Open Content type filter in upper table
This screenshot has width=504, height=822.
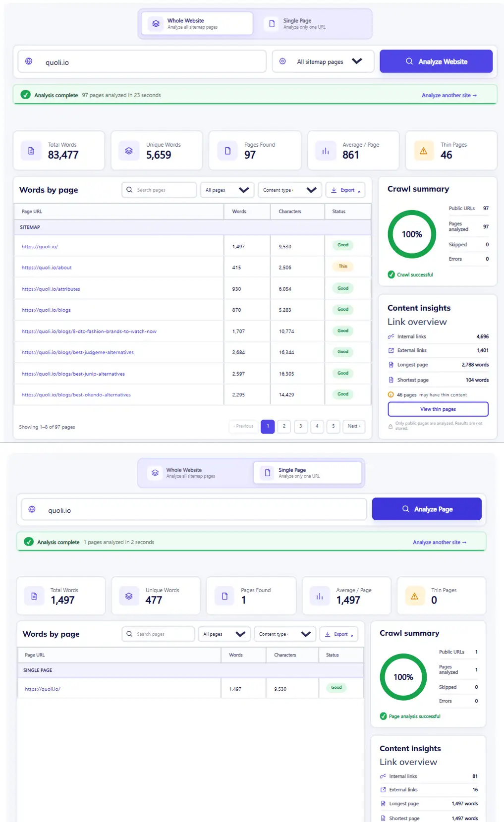[290, 190]
